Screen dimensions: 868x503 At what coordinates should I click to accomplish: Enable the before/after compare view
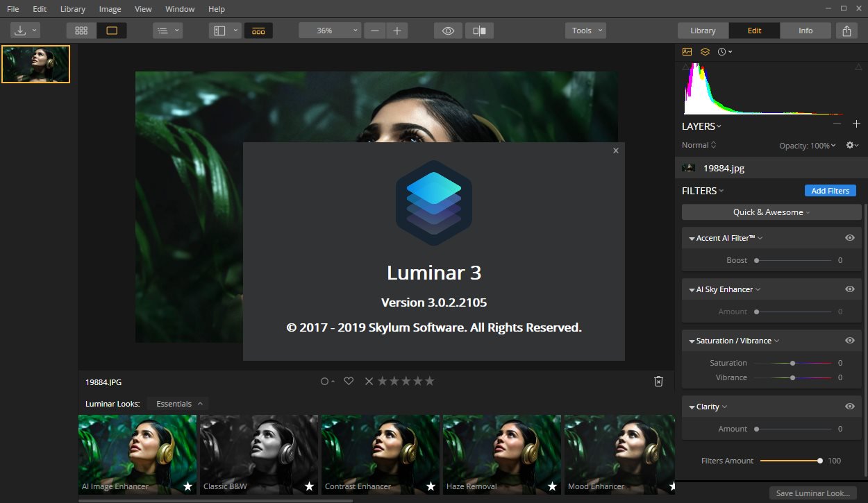pos(479,31)
